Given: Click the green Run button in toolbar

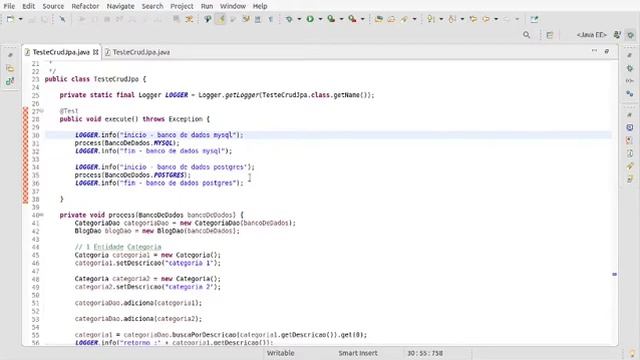Looking at the screenshot, I should (x=310, y=19).
